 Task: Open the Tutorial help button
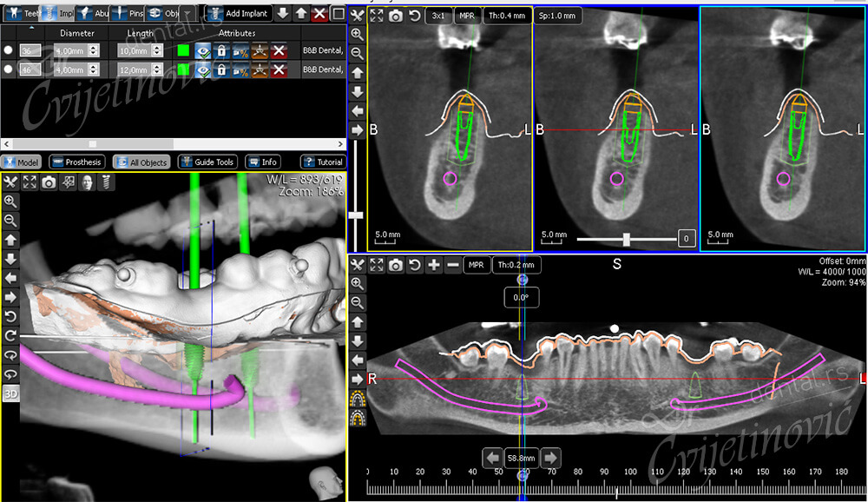click(x=322, y=162)
